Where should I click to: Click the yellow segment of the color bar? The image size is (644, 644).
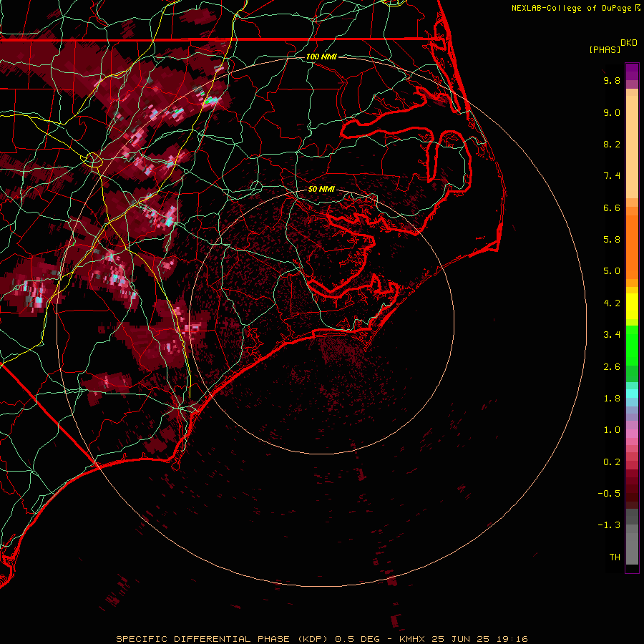click(632, 306)
